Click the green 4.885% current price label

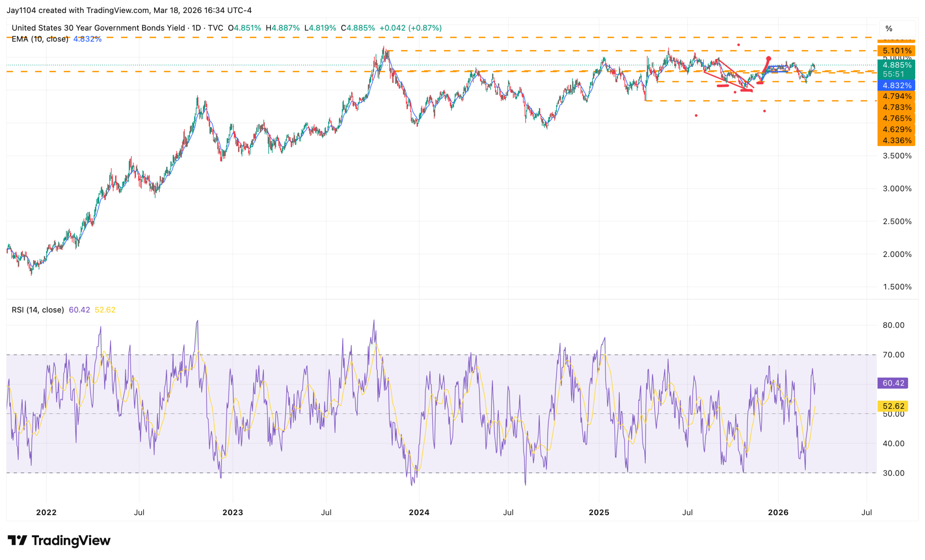click(896, 65)
